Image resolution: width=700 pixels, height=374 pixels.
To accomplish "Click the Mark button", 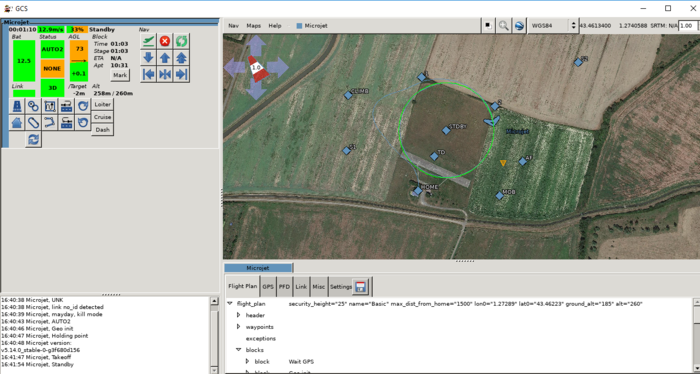I will coord(120,75).
